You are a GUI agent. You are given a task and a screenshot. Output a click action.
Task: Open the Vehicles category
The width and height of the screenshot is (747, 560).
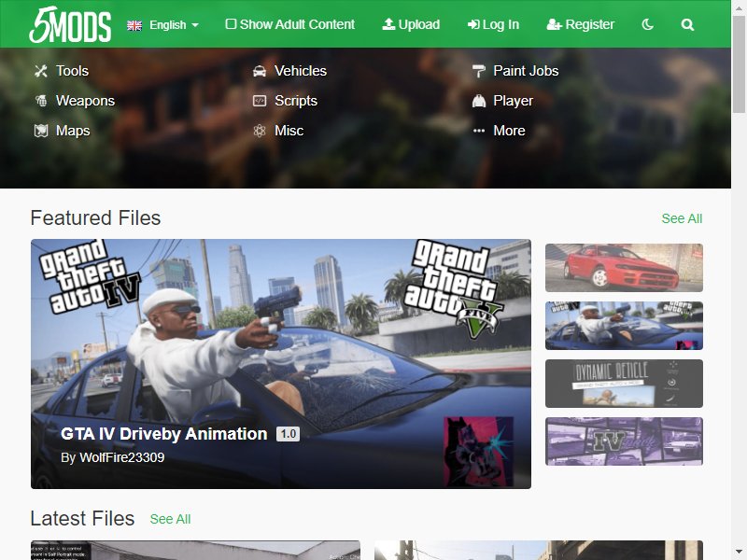coord(301,71)
